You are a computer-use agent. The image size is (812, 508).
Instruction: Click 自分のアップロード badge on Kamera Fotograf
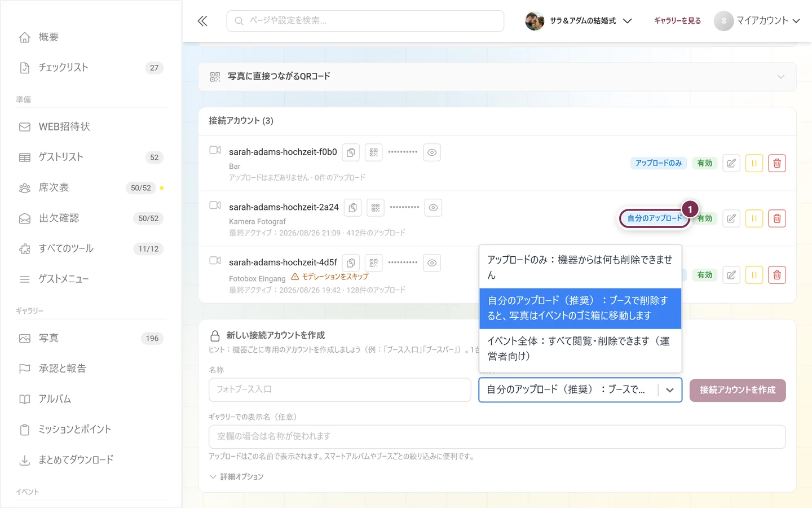(x=655, y=218)
